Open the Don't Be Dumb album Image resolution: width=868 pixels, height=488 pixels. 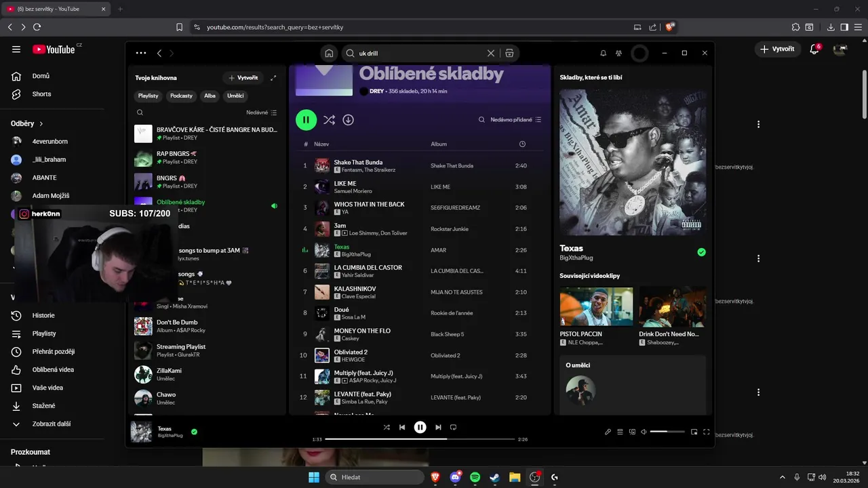[x=205, y=326]
